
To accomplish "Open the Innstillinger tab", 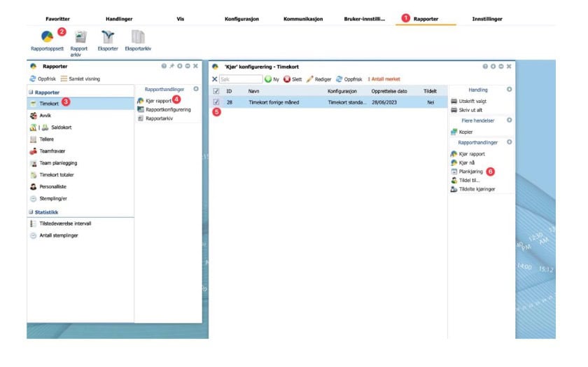I will [486, 19].
